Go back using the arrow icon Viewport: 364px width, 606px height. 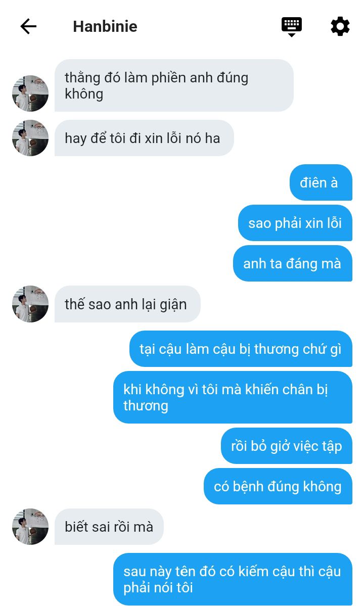[x=28, y=27]
